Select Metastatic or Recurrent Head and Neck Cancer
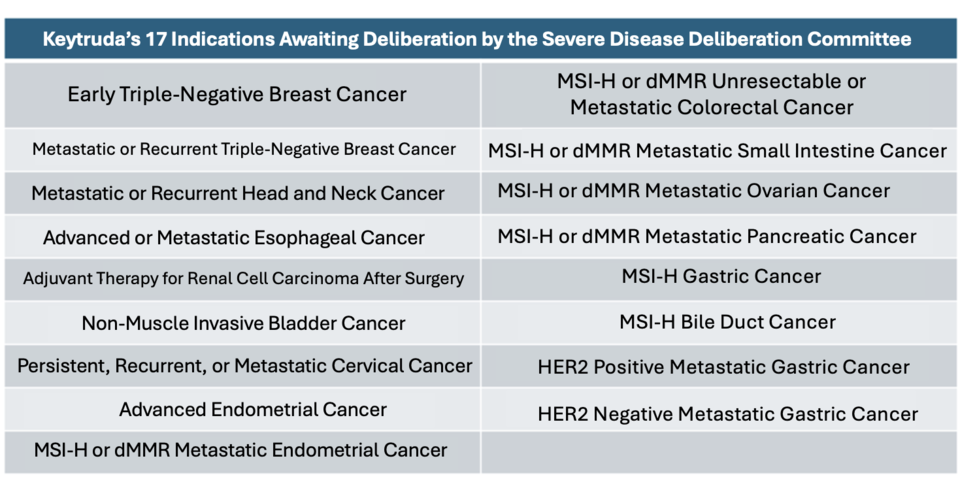Image resolution: width=960 pixels, height=486 pixels. click(x=238, y=193)
